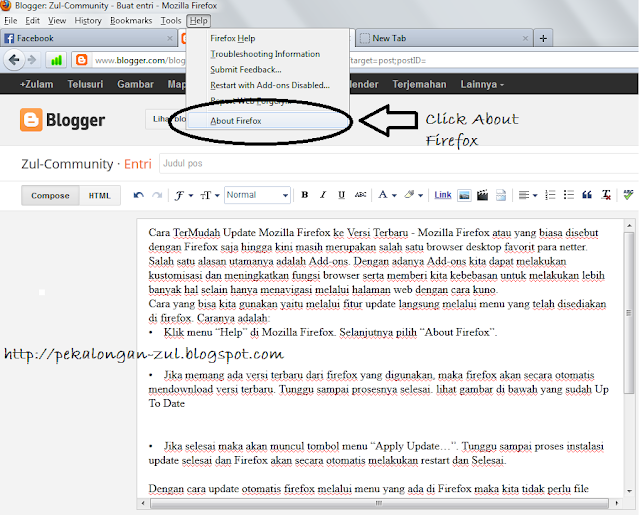Choose Restart with Add-ons Disabled
The height and width of the screenshot is (515, 640).
coord(270,85)
